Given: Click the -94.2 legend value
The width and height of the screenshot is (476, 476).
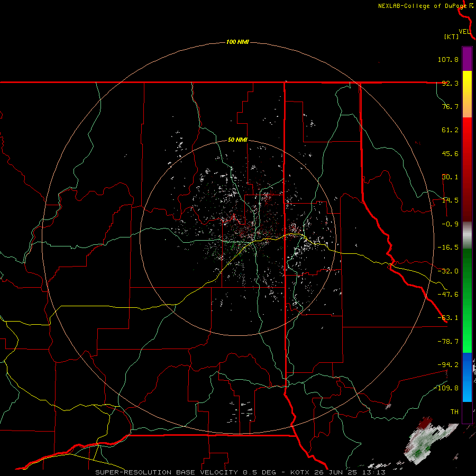Looking at the screenshot, I should [x=448, y=364].
